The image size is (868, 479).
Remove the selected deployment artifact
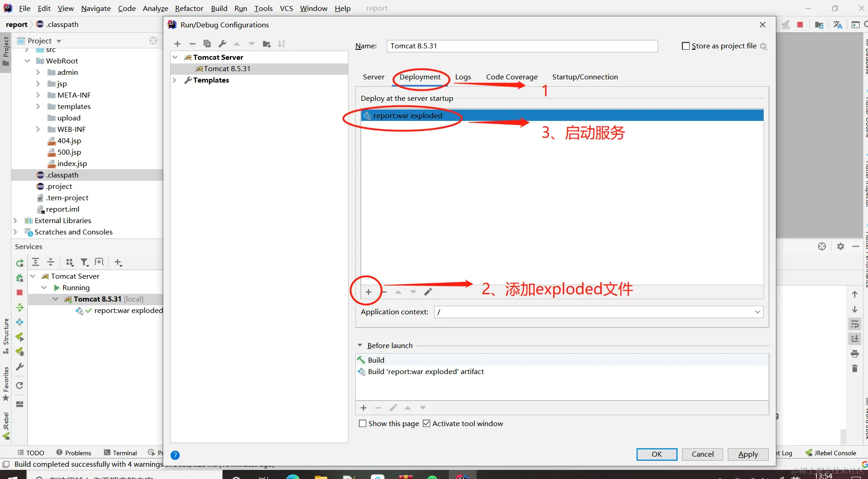point(384,292)
